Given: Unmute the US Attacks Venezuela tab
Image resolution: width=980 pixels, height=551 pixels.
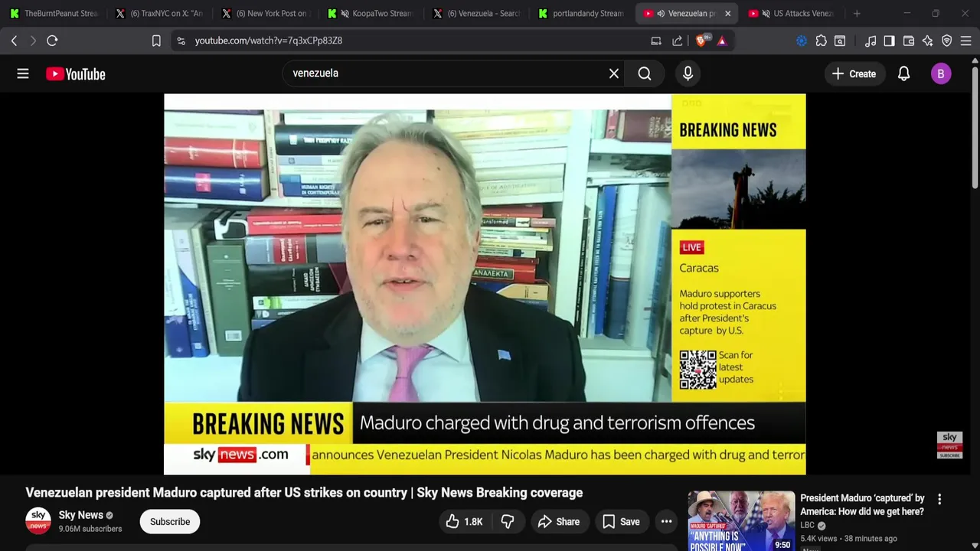Looking at the screenshot, I should (766, 14).
